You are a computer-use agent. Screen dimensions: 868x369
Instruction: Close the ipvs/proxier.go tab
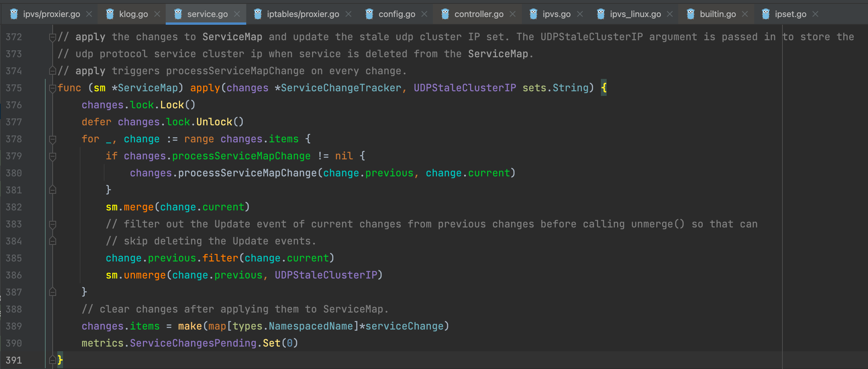point(89,14)
